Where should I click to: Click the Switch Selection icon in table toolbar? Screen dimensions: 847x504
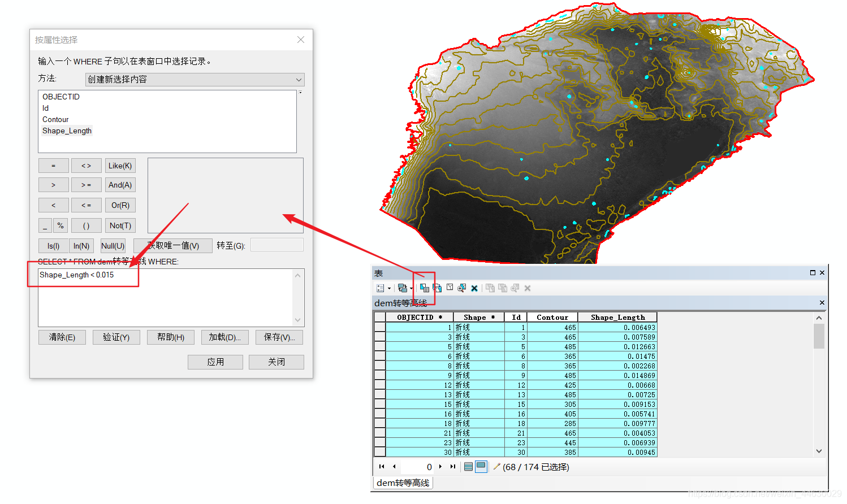tap(437, 288)
